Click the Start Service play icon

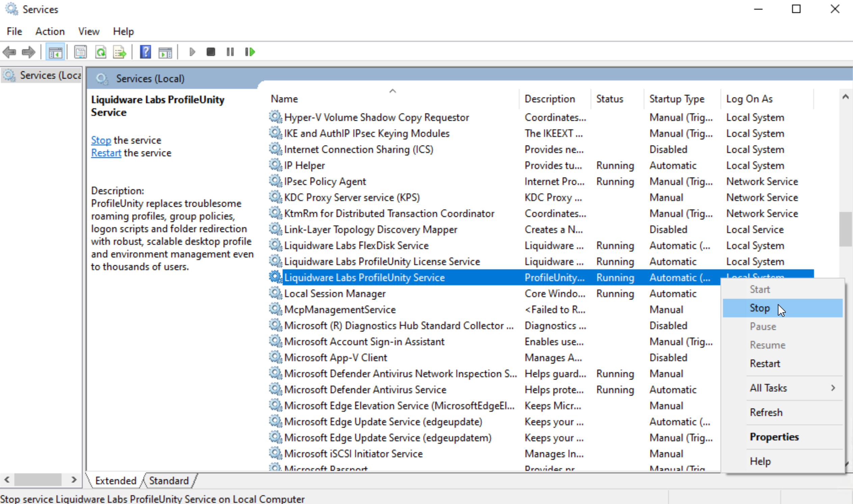[192, 52]
